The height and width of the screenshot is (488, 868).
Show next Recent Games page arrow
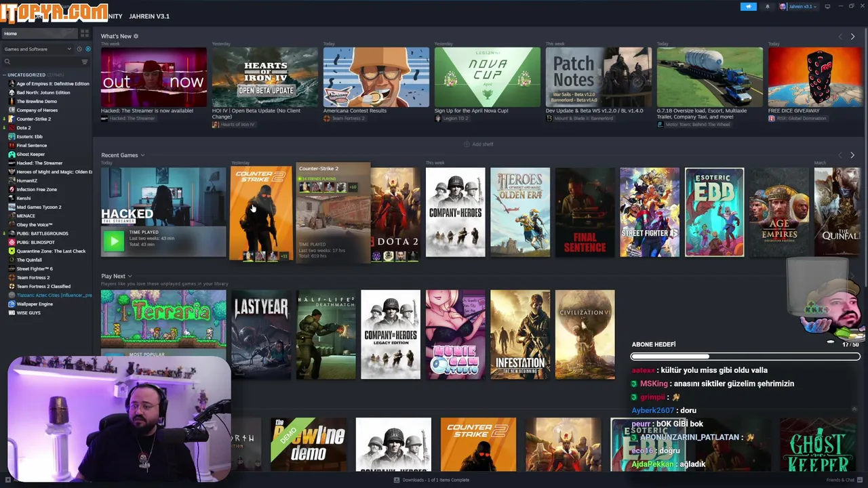click(852, 155)
